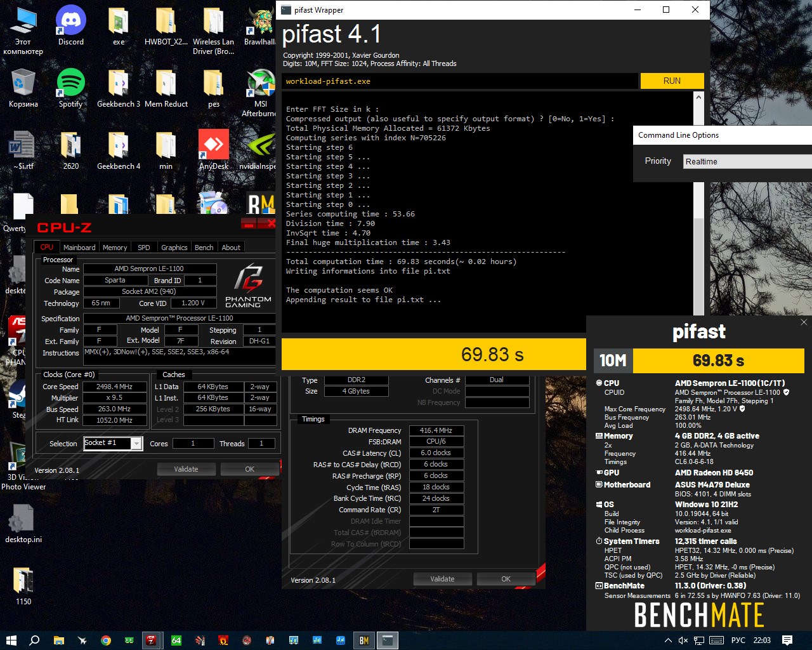812x650 pixels.
Task: Switch to Graphics tab in CPU-Z
Action: 174,248
